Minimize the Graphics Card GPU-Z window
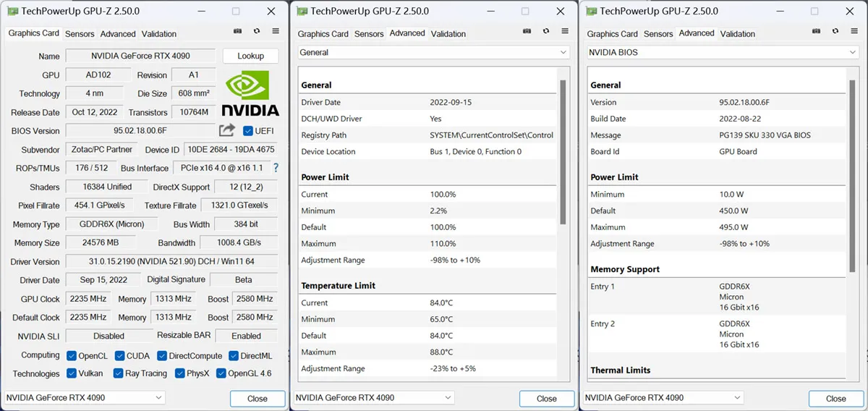This screenshot has width=868, height=411. point(200,12)
